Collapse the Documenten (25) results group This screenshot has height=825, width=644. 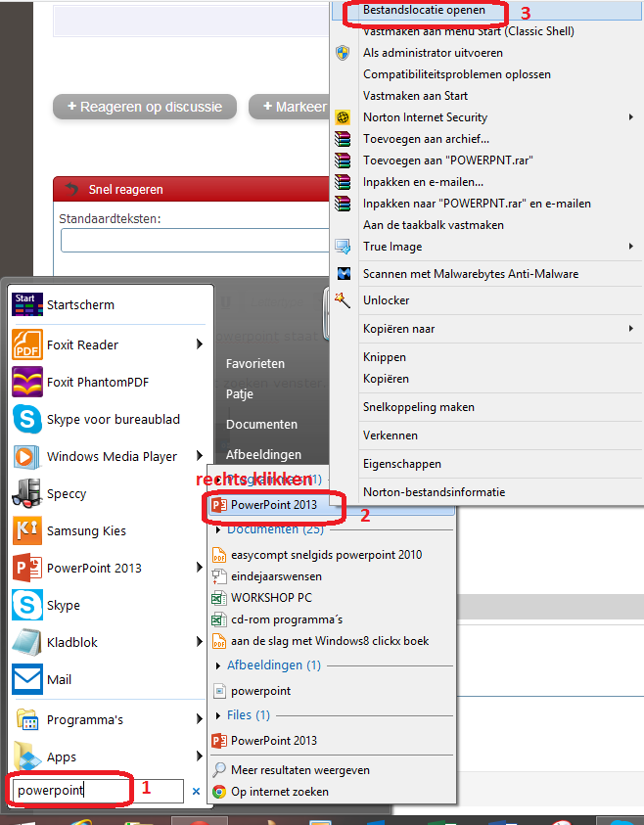click(218, 530)
